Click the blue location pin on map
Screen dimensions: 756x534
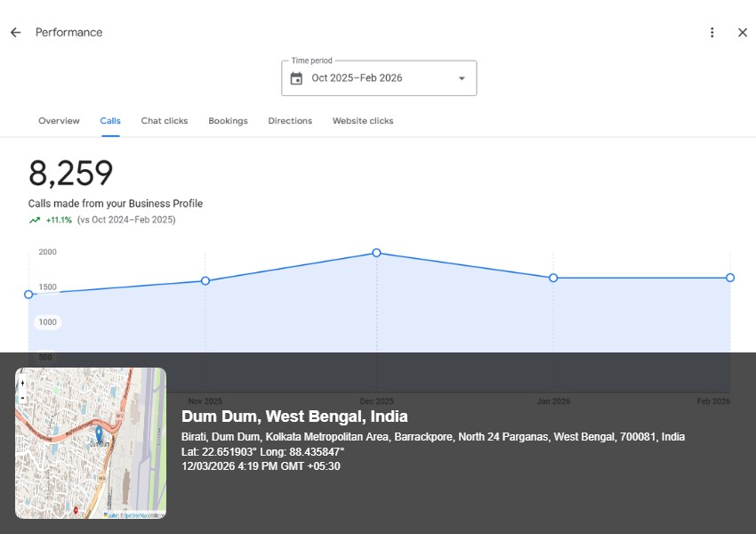coord(99,434)
